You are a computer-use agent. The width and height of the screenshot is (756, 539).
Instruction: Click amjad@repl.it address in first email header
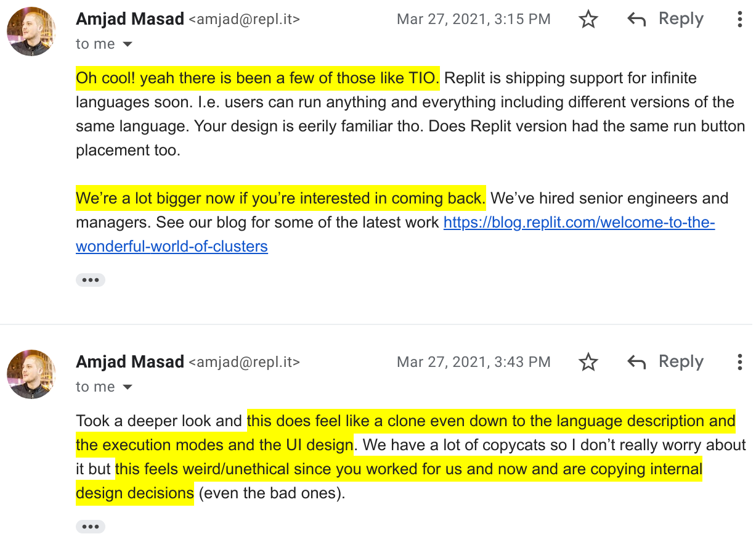pos(244,20)
